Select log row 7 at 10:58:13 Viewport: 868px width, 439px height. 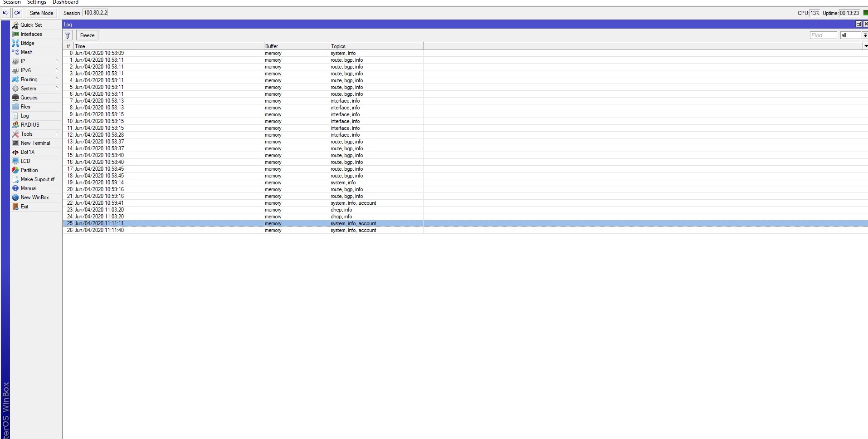(x=465, y=101)
